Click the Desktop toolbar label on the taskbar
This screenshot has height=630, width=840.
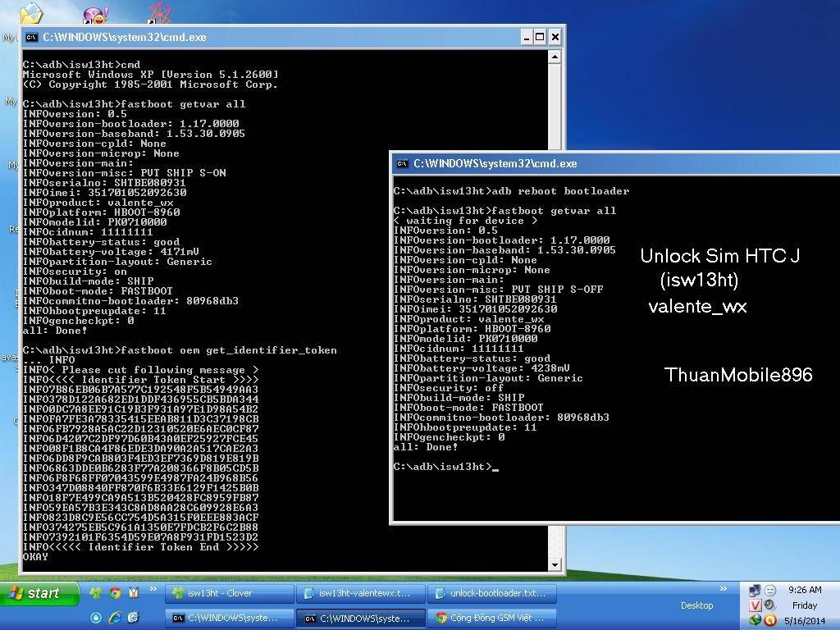click(x=696, y=605)
